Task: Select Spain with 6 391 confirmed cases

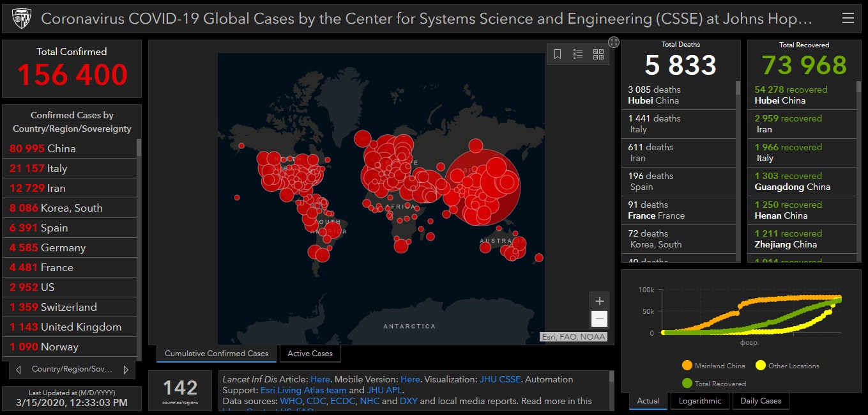Action: (x=70, y=228)
